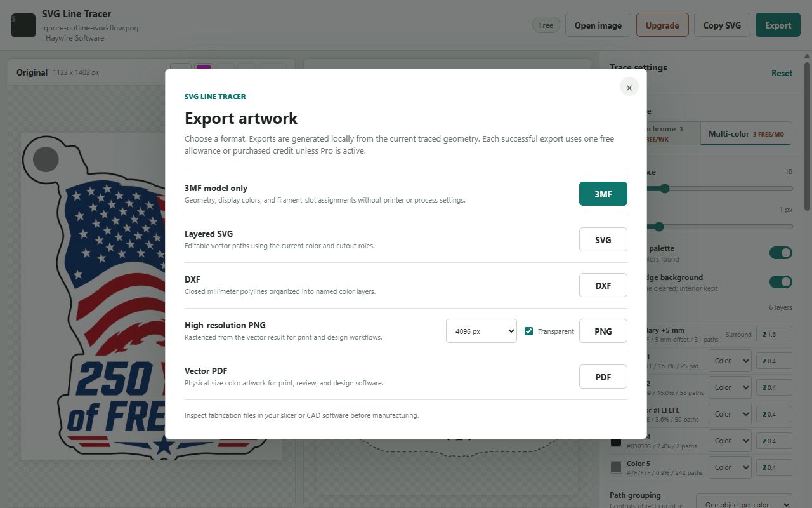Toggle the Transparent checkbox
Image resolution: width=812 pixels, height=508 pixels.
point(528,331)
